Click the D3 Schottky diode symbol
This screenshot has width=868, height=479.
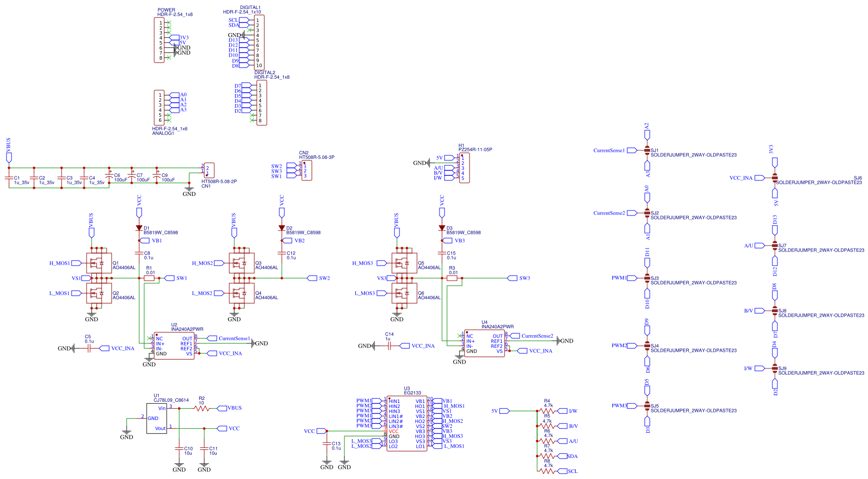click(x=442, y=227)
